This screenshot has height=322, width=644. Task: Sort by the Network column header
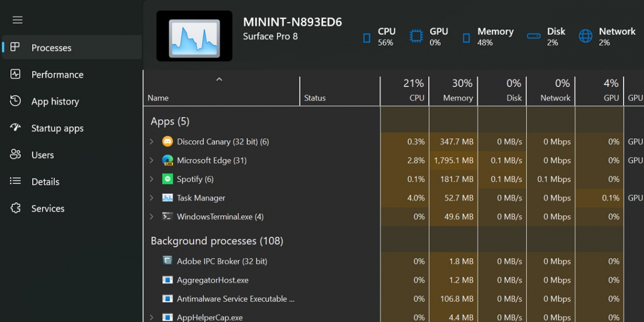pyautogui.click(x=551, y=91)
